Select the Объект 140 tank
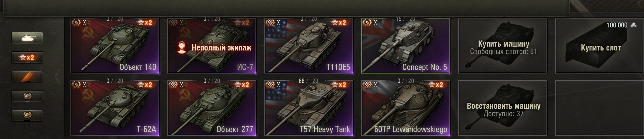This screenshot has height=139, width=644. click(115, 46)
